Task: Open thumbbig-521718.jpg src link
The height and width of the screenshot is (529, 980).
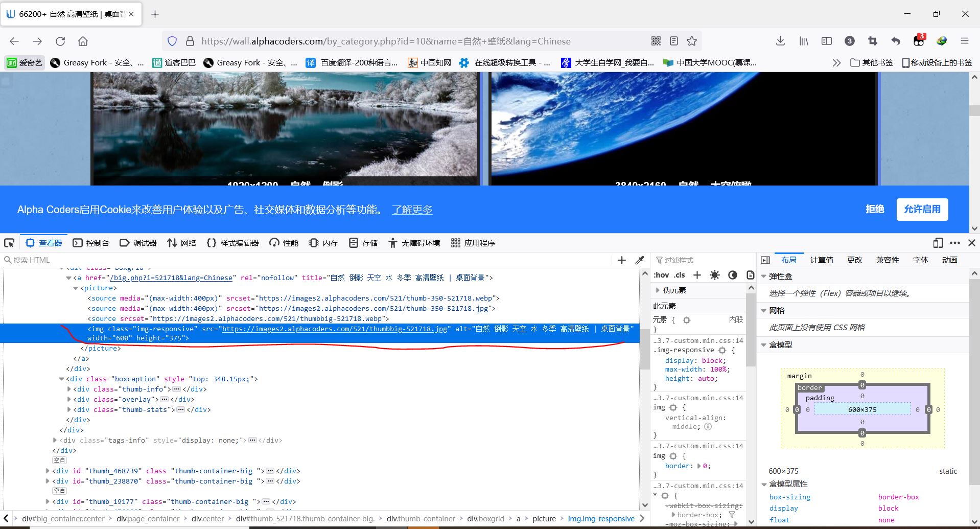Action: point(335,329)
